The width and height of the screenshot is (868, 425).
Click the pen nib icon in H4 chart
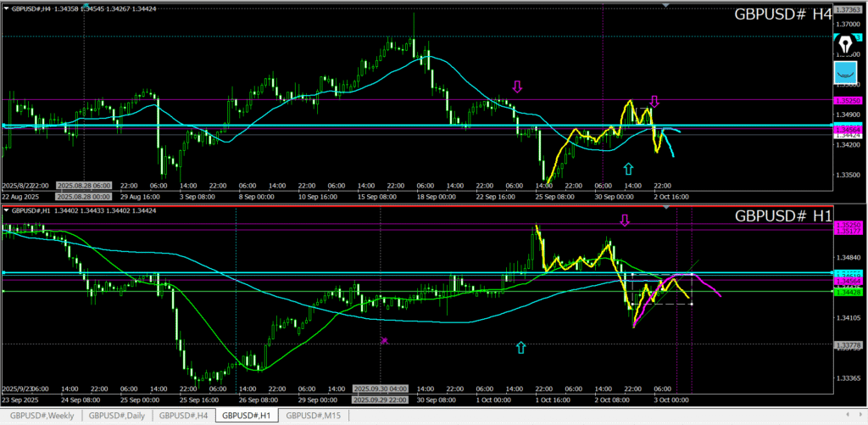point(845,43)
